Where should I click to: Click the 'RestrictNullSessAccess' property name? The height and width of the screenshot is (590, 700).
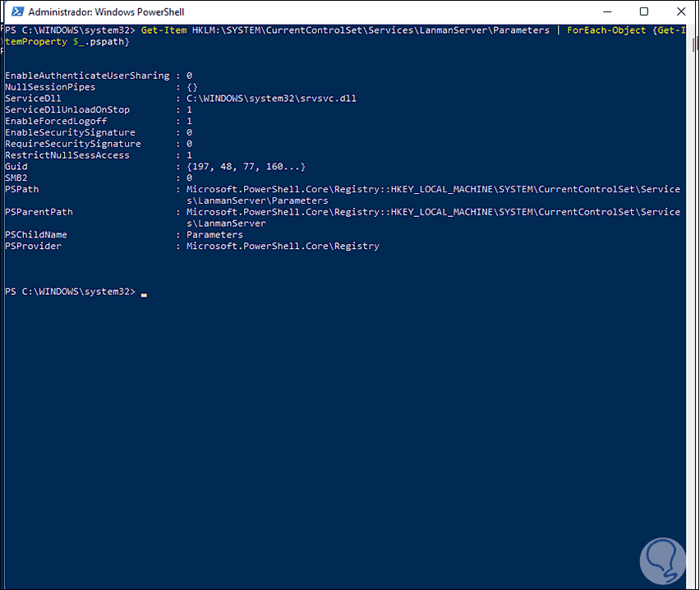tap(67, 155)
